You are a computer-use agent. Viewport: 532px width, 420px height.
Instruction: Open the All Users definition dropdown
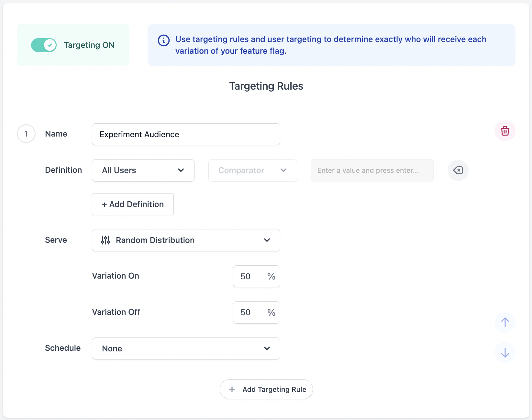click(x=143, y=170)
